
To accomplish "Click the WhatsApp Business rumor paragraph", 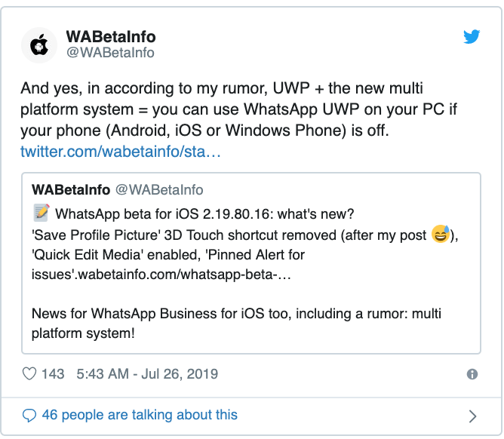I will click(x=236, y=324).
